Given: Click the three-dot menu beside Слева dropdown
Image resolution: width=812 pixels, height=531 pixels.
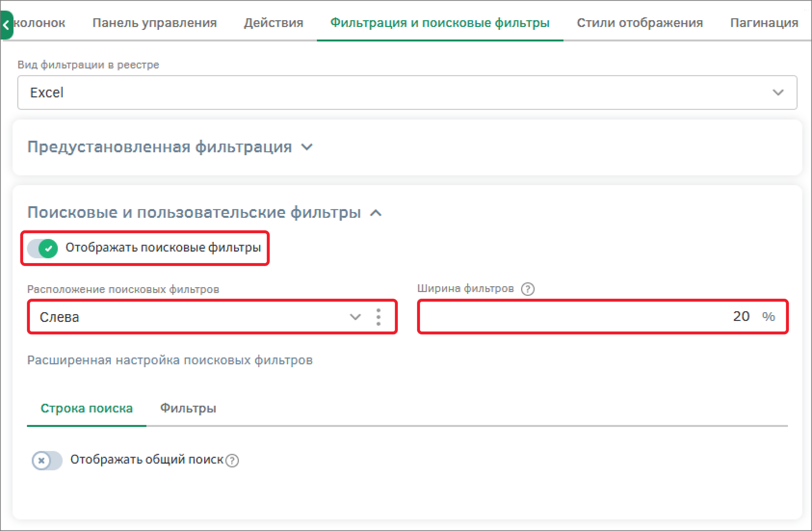Looking at the screenshot, I should pyautogui.click(x=379, y=317).
